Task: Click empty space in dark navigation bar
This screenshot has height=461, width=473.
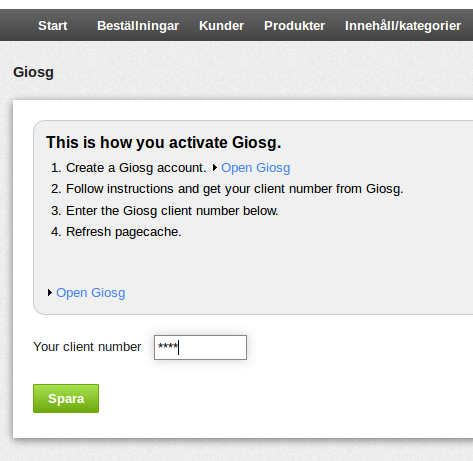Action: 17,26
